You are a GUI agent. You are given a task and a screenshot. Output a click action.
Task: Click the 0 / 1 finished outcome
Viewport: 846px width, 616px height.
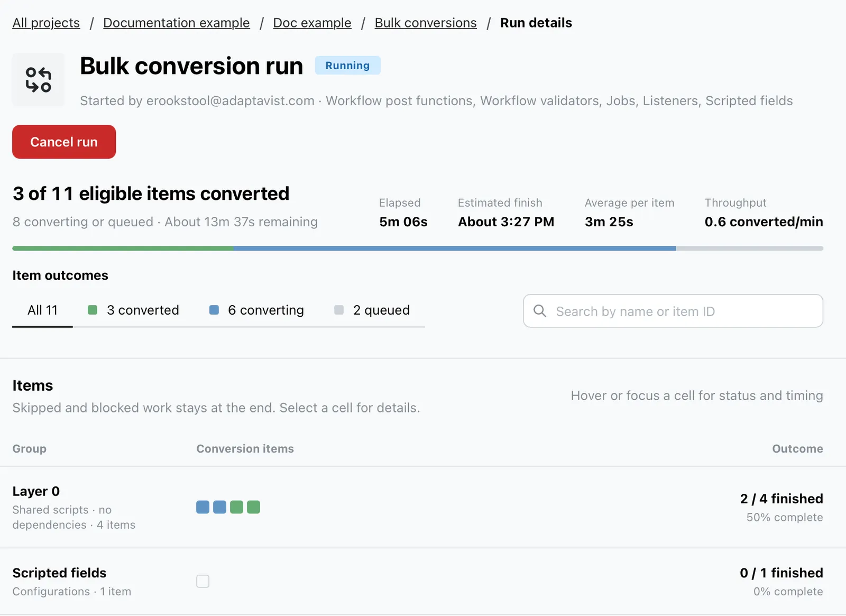coord(781,573)
